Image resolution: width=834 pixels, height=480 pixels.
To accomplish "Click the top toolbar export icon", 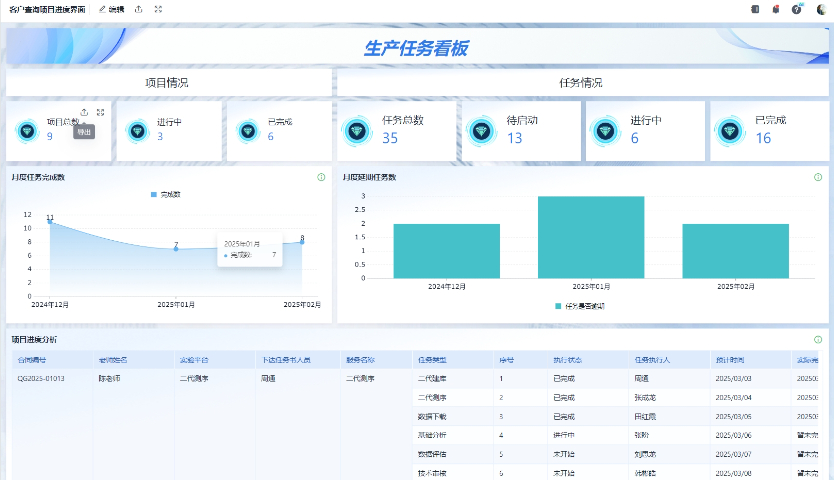I will (139, 9).
